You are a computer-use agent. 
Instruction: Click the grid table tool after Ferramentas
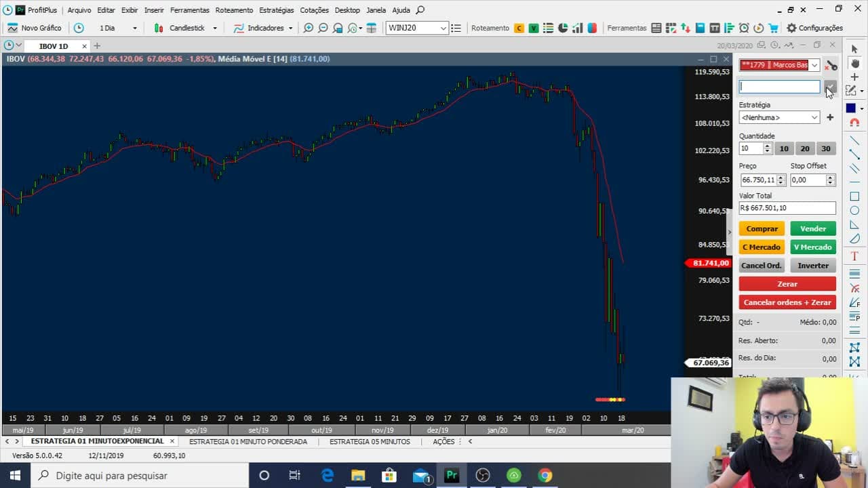pos(656,28)
